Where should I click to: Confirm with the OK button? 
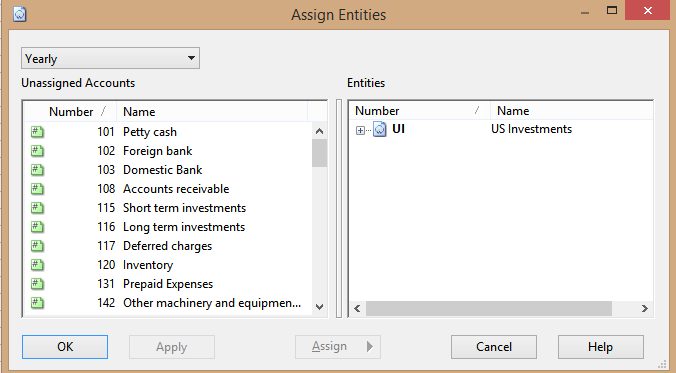point(65,347)
